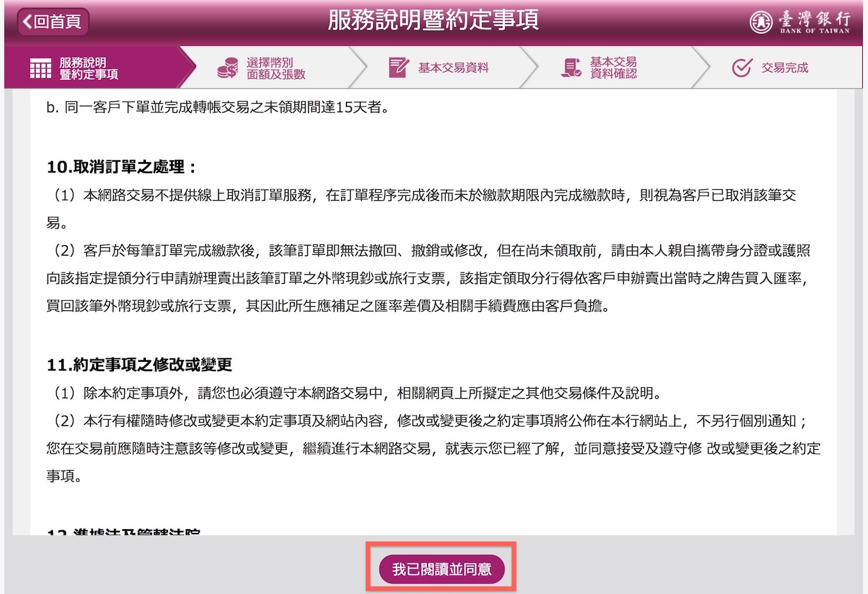Screen dimensions: 868x594
Task: Select the 基本交易資料確認 step label
Action: 613,68
